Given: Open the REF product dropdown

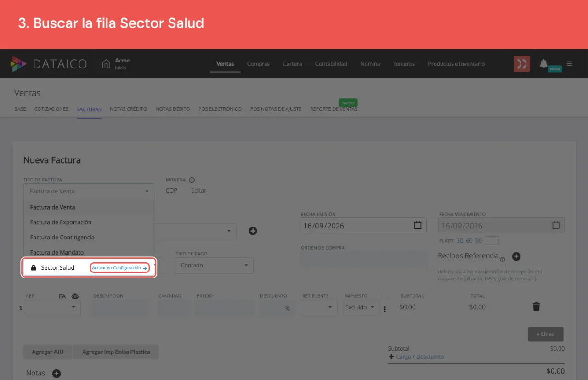Looking at the screenshot, I should tap(53, 307).
